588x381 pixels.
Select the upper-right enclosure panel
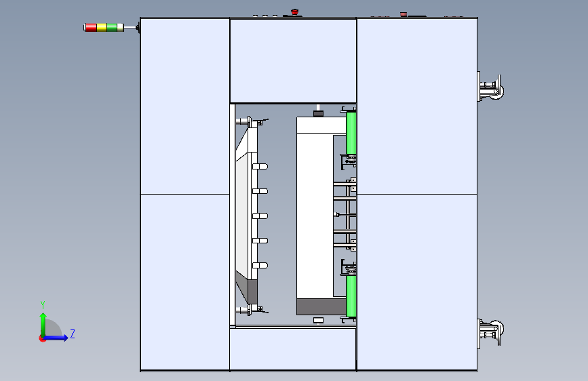[417, 106]
